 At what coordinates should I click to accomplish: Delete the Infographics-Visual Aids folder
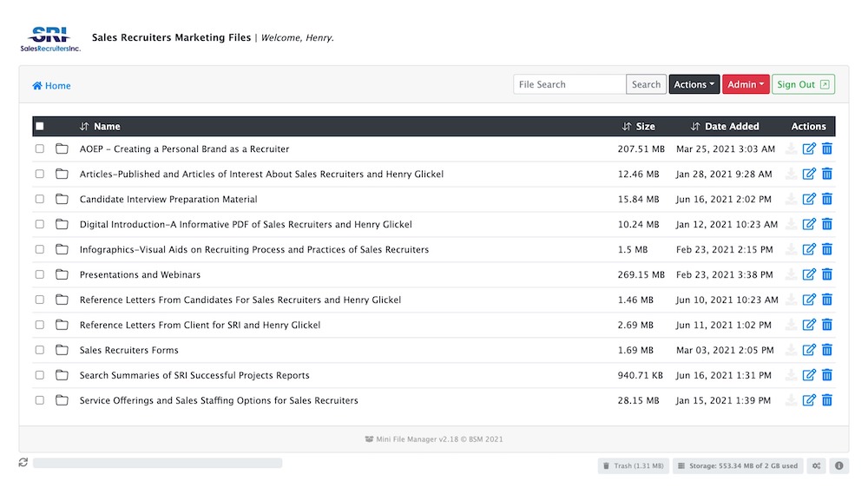(827, 249)
